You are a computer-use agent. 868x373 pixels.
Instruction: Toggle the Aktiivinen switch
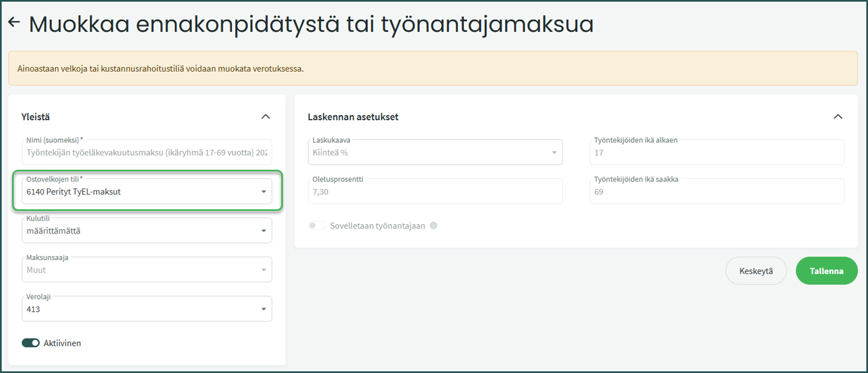[31, 343]
